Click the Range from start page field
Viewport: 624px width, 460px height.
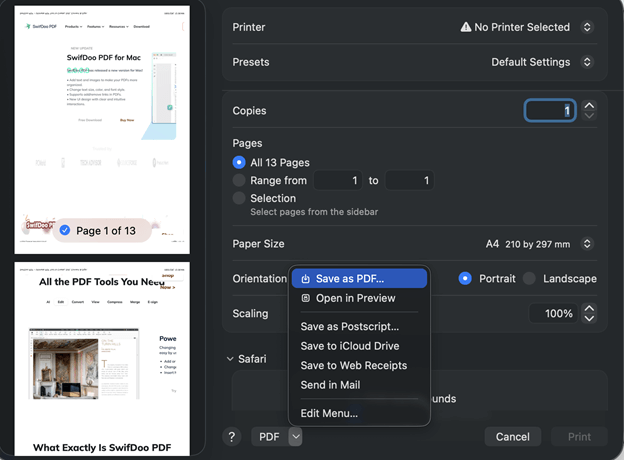337,181
